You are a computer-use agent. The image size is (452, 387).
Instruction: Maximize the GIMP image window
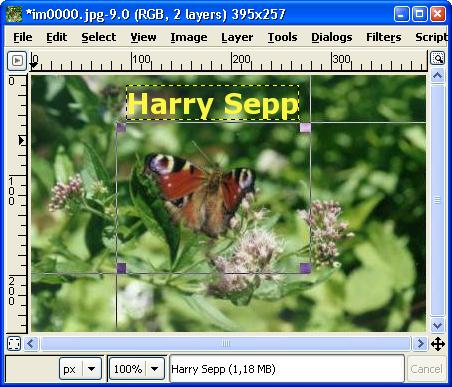coord(419,14)
